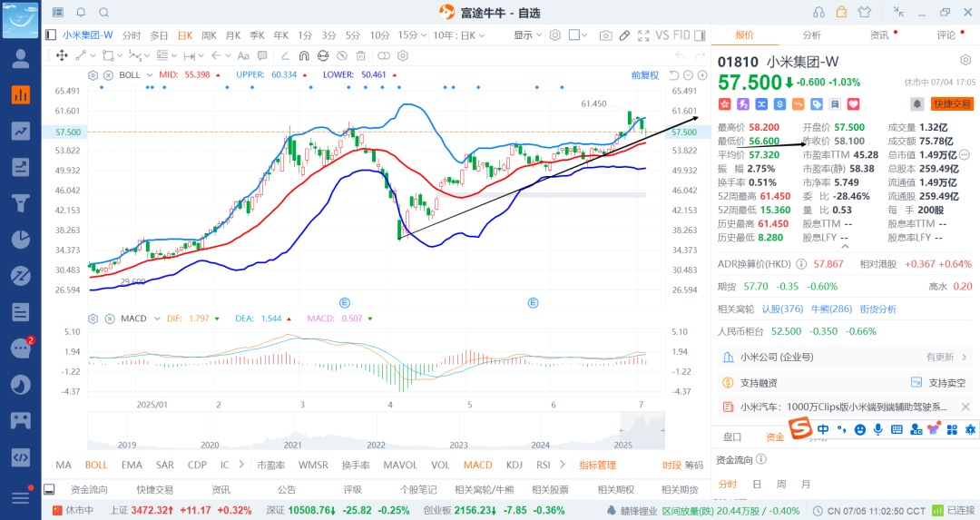Screen dimensions: 980x520
Task: Toggle the right quote panel
Action: pos(700,35)
